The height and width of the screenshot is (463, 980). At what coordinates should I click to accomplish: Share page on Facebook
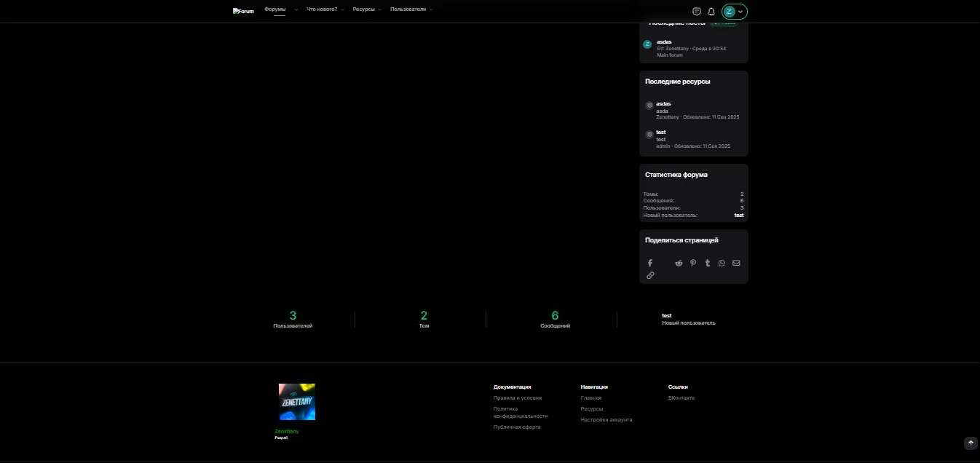(650, 263)
